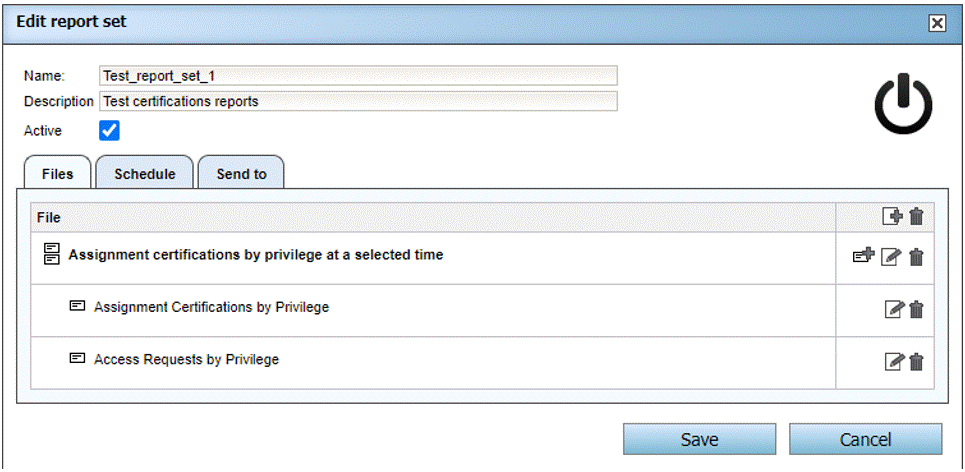Select Assignment certifications by privilege parent row
Screen dimensions: 965x472
(255, 255)
